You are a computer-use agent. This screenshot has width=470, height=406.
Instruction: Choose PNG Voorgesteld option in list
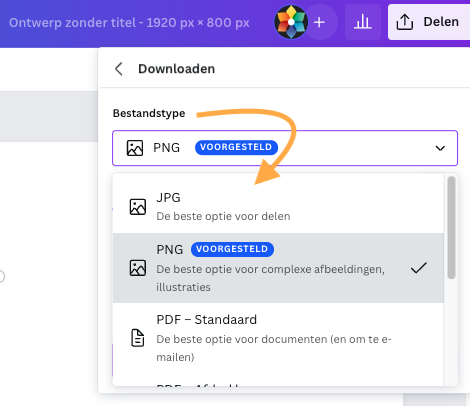(278, 268)
